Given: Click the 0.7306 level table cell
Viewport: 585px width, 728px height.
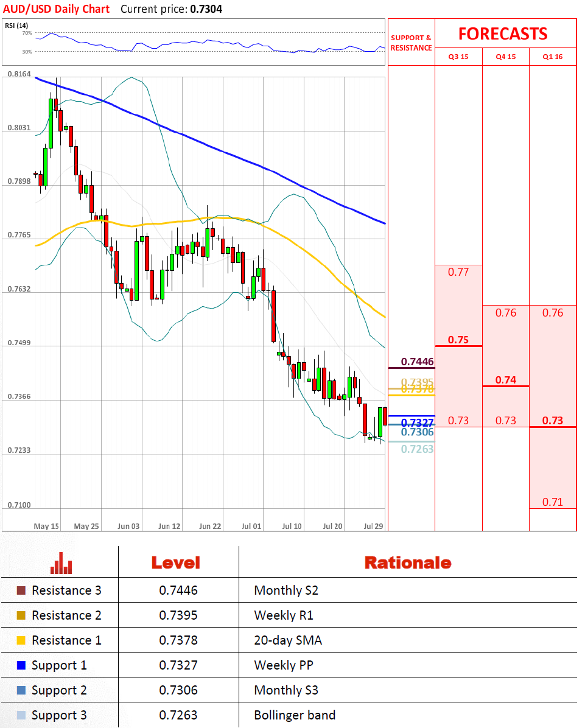Looking at the screenshot, I should [x=178, y=690].
